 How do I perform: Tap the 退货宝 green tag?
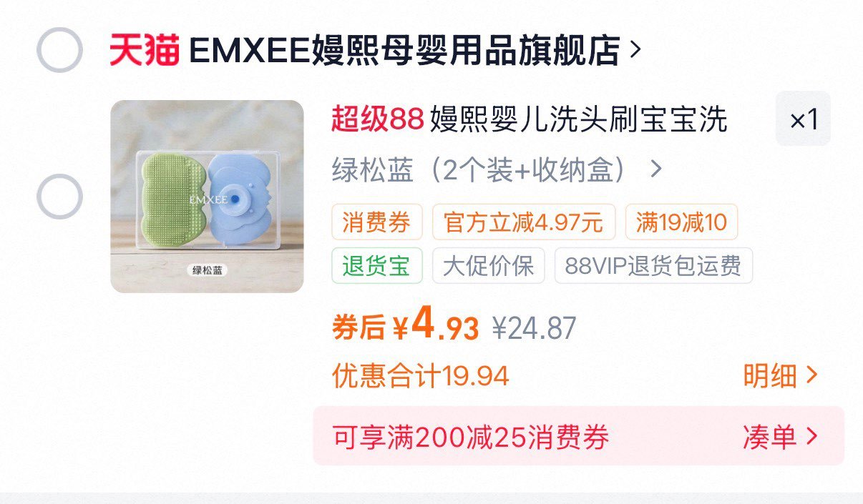pyautogui.click(x=376, y=265)
